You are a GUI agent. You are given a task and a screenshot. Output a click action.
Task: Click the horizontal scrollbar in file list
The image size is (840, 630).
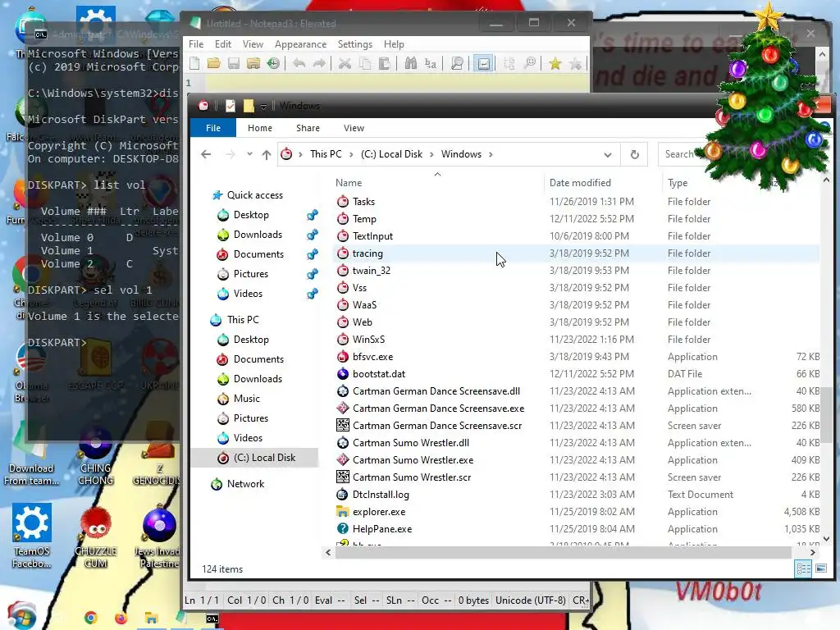tap(563, 552)
